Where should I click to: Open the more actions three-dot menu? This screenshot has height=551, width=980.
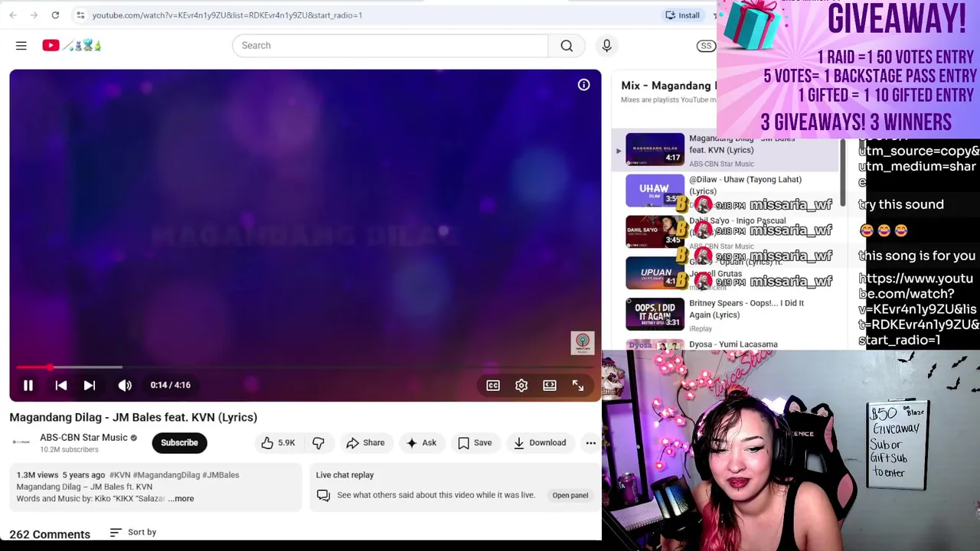tap(591, 443)
